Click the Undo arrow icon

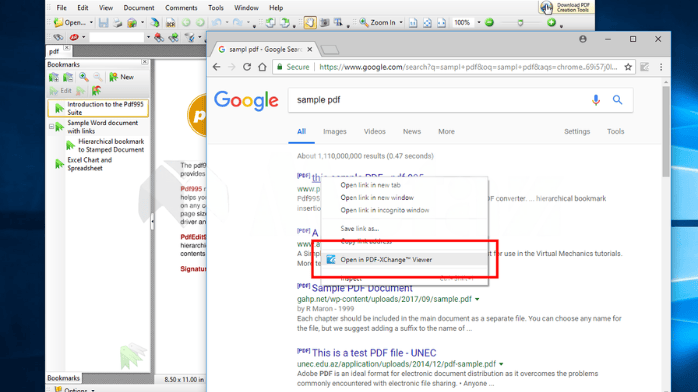pos(217,22)
